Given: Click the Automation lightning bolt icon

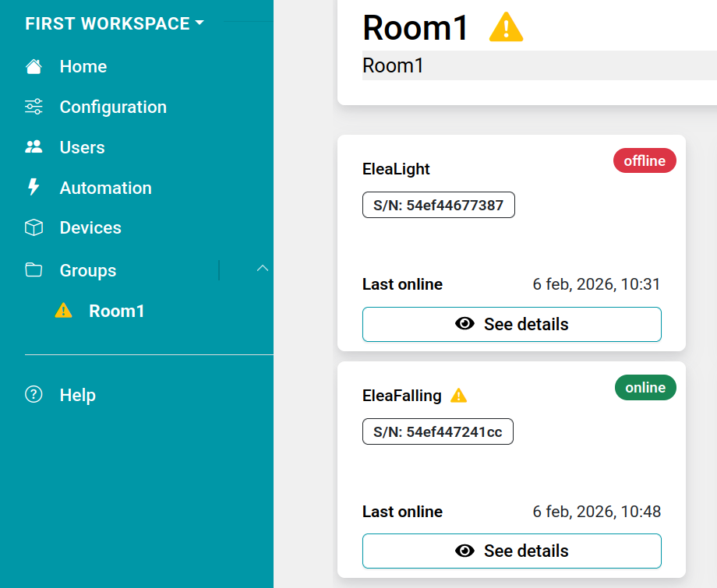Looking at the screenshot, I should pos(34,188).
